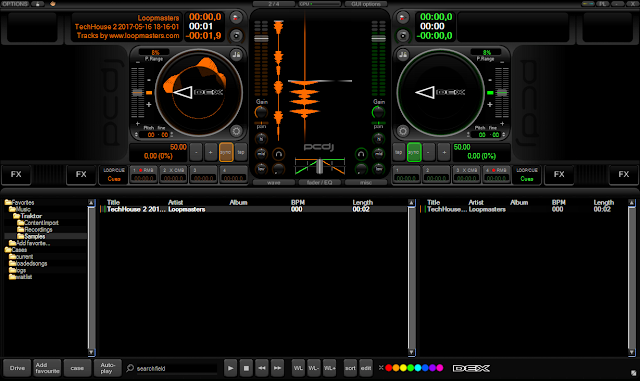
Task: Click the Drive button
Action: pos(17,368)
